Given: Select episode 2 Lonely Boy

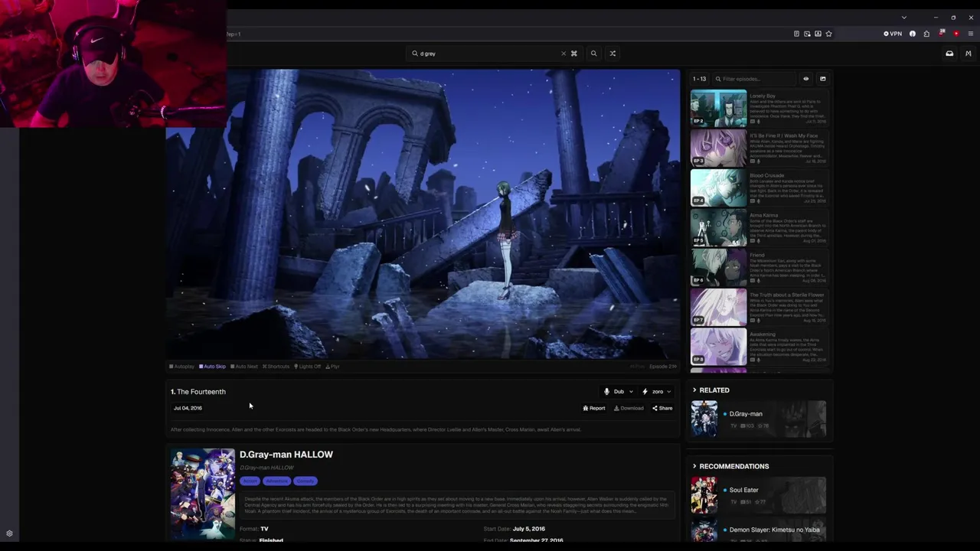Looking at the screenshot, I should tap(759, 108).
